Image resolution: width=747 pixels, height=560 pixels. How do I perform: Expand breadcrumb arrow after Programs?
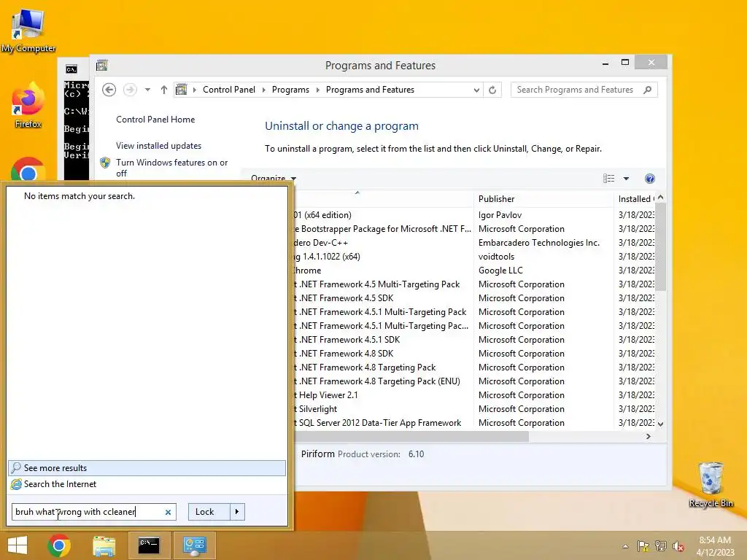tap(318, 90)
